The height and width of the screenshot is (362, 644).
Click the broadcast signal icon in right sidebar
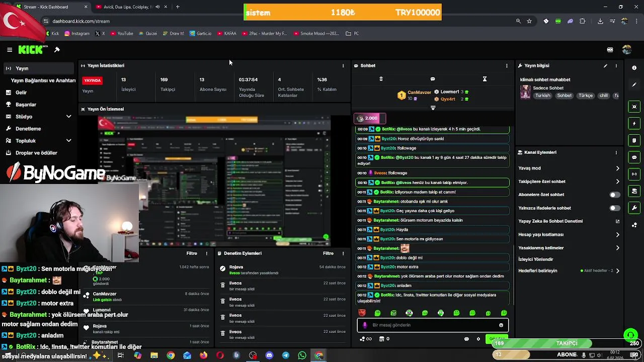click(x=634, y=174)
